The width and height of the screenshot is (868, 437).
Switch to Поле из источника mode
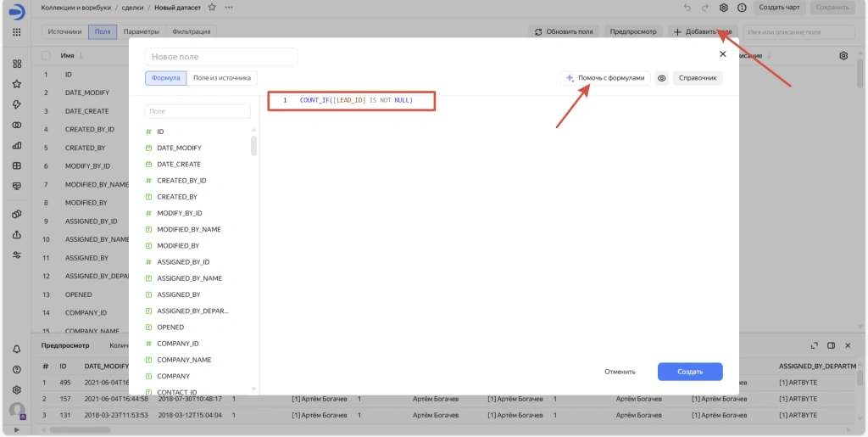(222, 78)
